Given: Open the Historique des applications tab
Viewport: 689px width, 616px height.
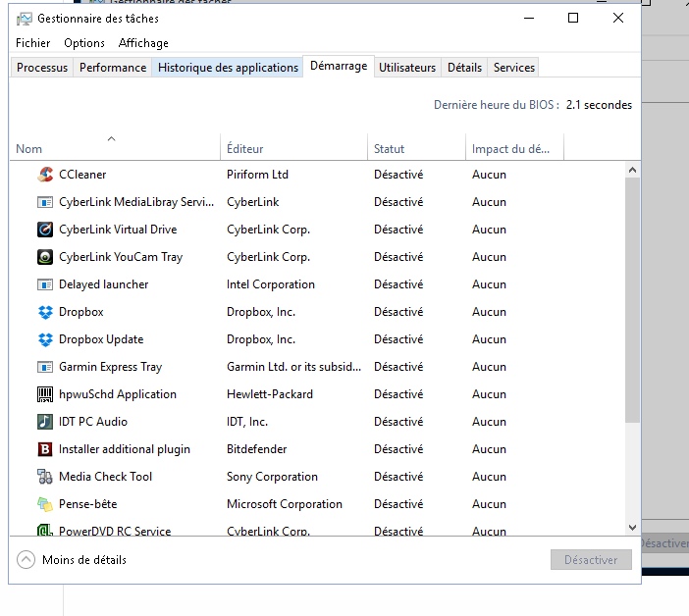Looking at the screenshot, I should (x=228, y=68).
